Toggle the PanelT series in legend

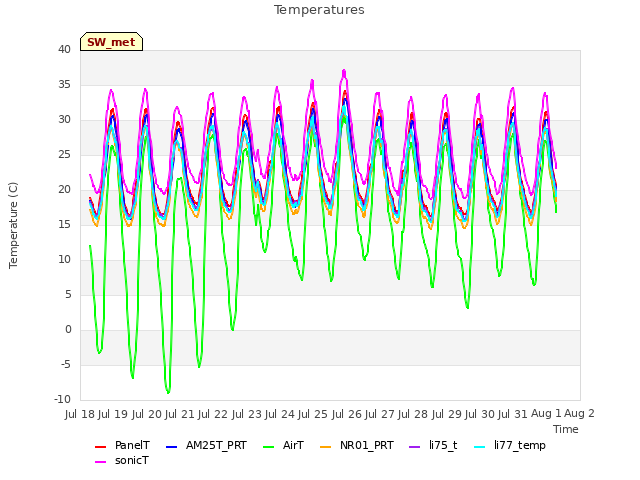[122, 445]
